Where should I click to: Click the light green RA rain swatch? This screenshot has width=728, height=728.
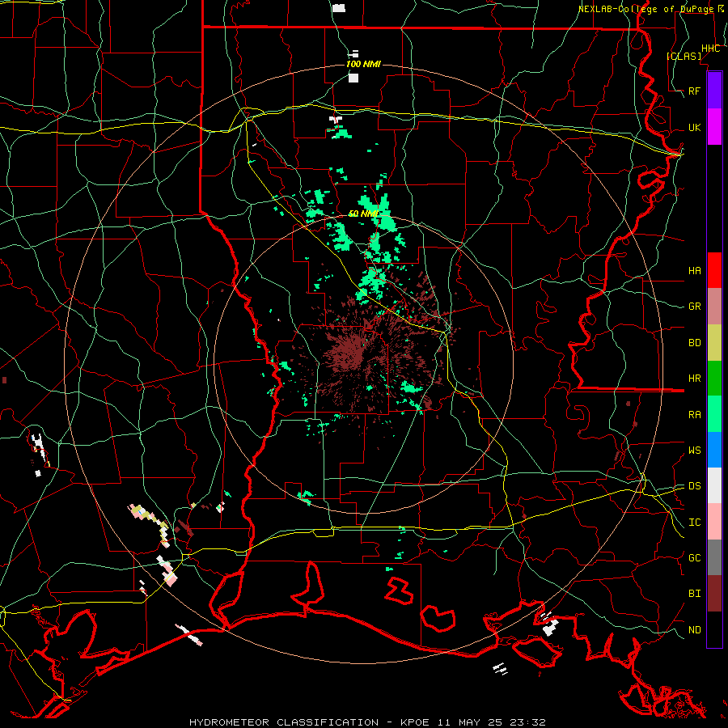(x=714, y=414)
